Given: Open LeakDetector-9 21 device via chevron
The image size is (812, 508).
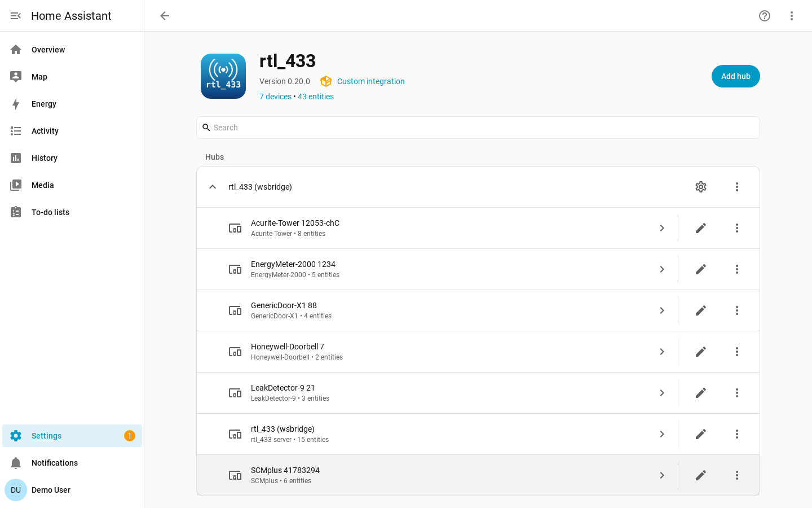Looking at the screenshot, I should click(662, 393).
